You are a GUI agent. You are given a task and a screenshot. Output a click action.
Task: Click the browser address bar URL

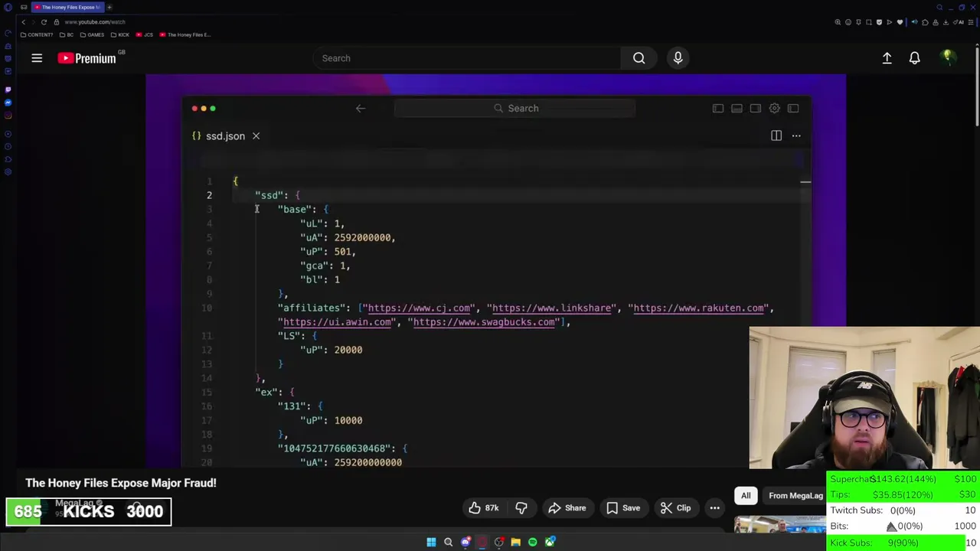tap(95, 22)
